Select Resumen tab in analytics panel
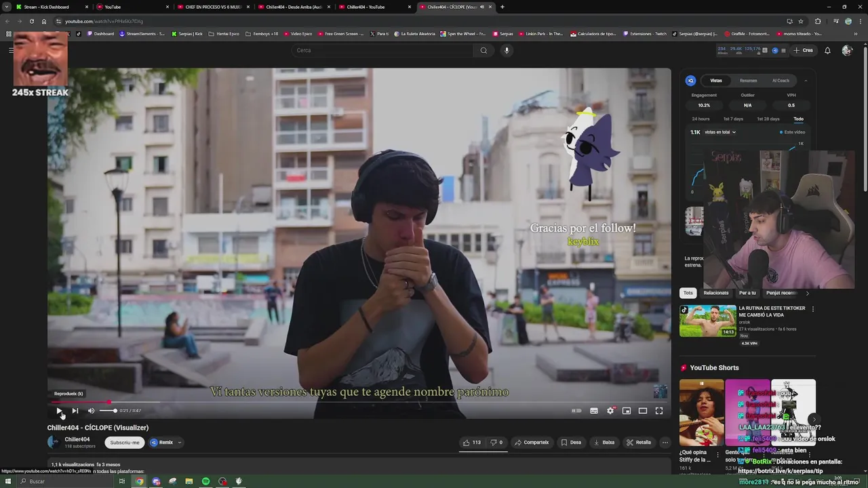This screenshot has width=868, height=488. pos(749,81)
